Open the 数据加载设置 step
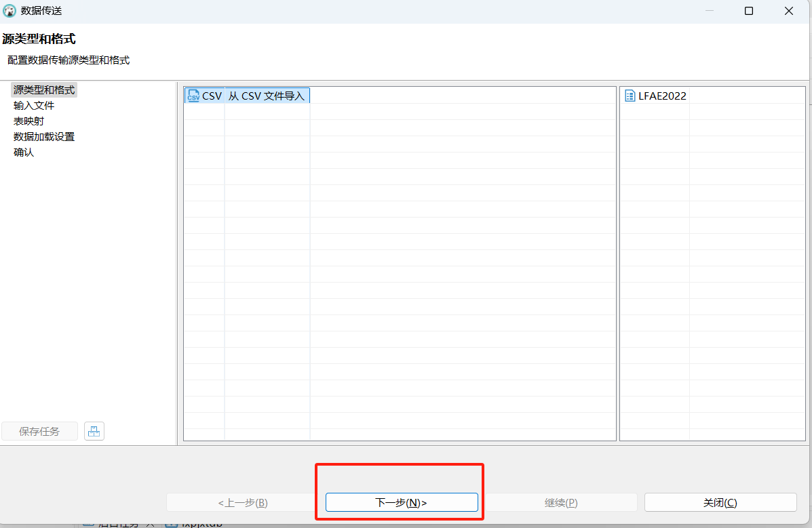This screenshot has height=528, width=812. pos(44,137)
